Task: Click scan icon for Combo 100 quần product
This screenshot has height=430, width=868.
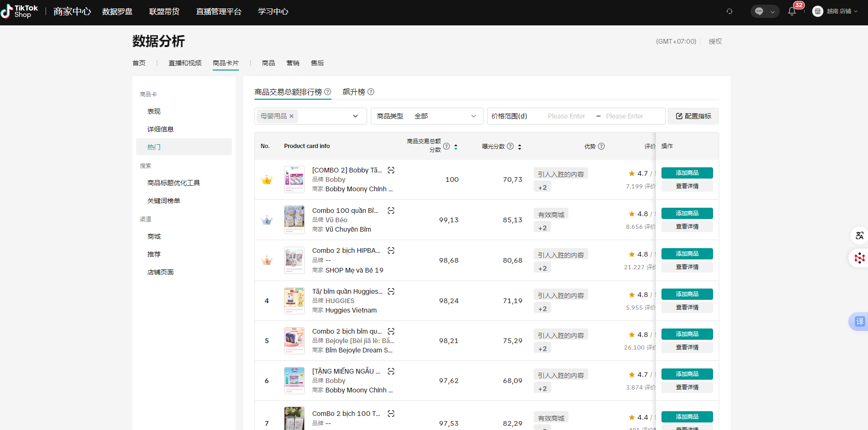Action: point(391,211)
